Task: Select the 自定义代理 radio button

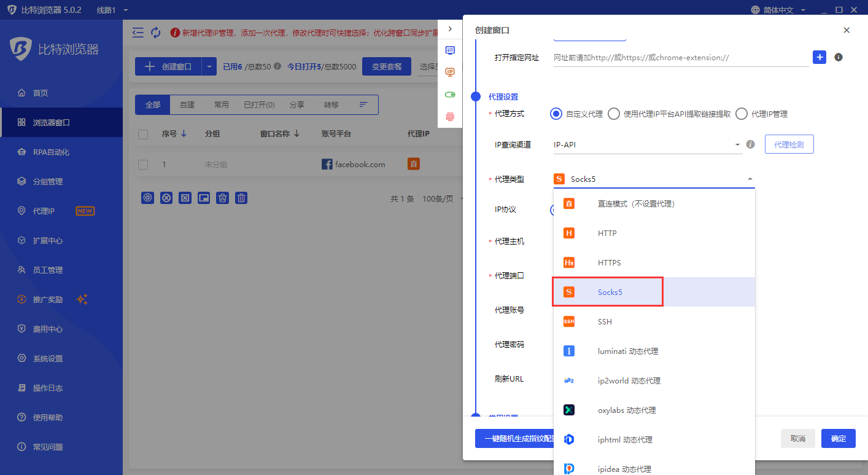Action: point(556,113)
